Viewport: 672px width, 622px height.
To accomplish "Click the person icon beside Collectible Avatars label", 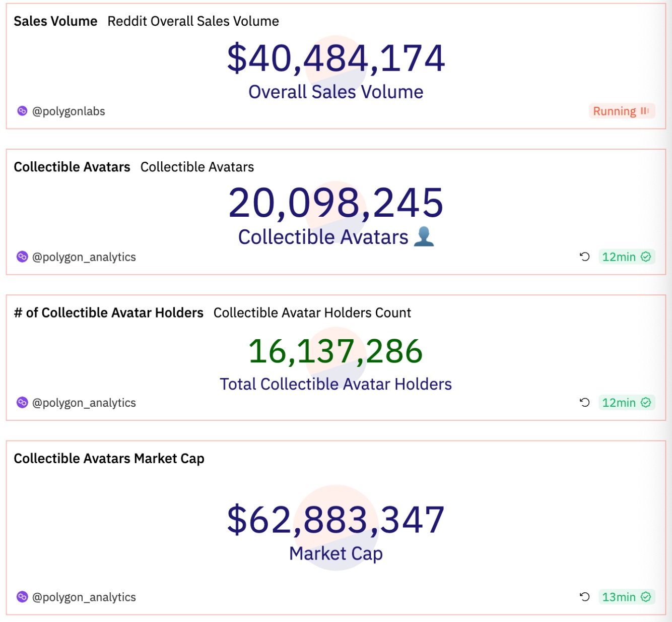I will tap(425, 237).
